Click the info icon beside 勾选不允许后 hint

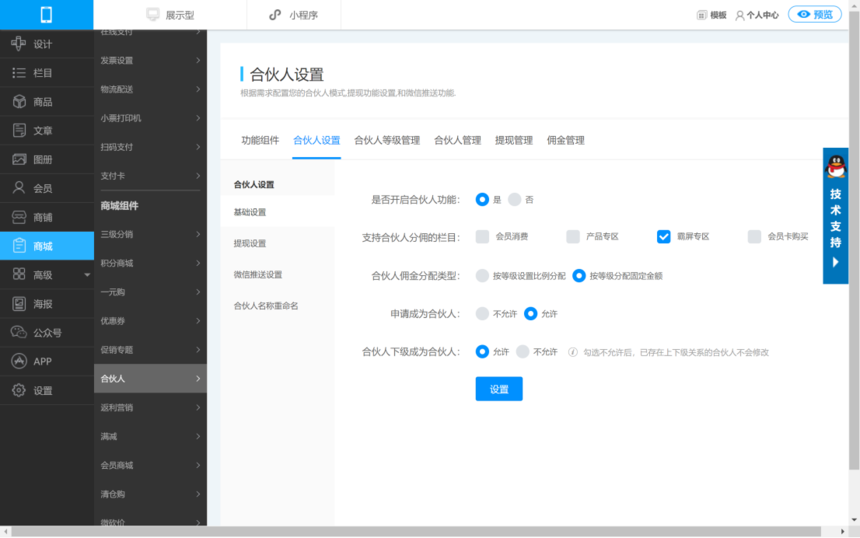coord(573,352)
